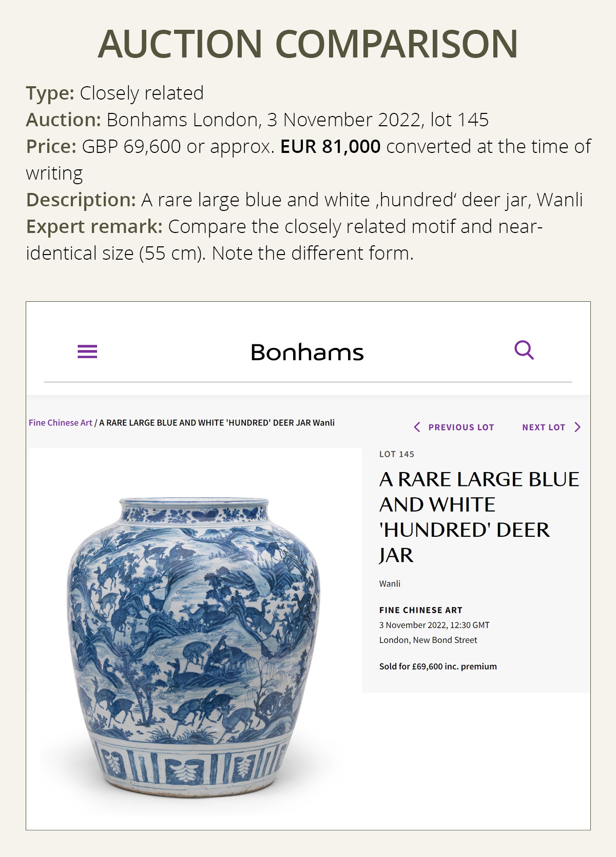Screen dimensions: 616x857
Task: Click the London, New Bond Street location
Action: click(x=428, y=640)
